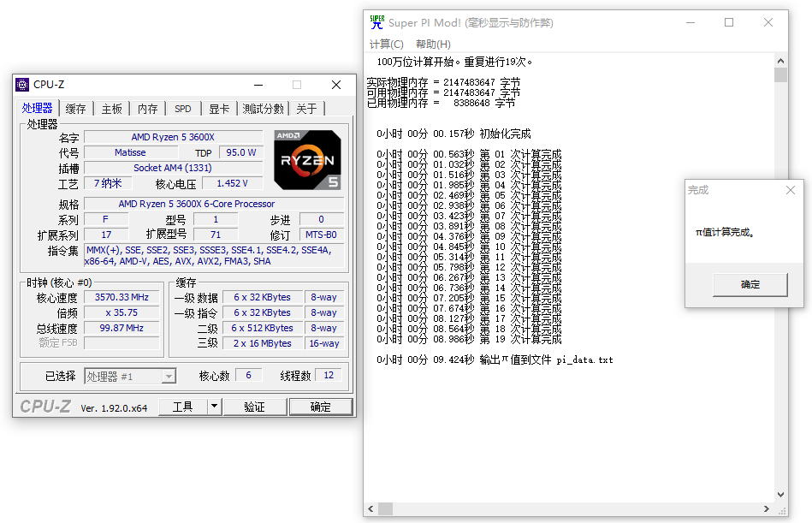
Task: Close the CPU-Z window
Action: click(x=336, y=85)
